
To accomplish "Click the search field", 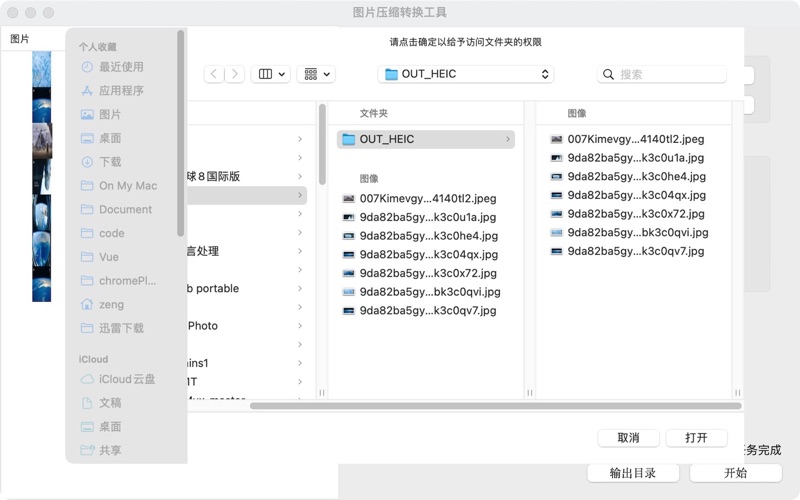I will (x=662, y=74).
